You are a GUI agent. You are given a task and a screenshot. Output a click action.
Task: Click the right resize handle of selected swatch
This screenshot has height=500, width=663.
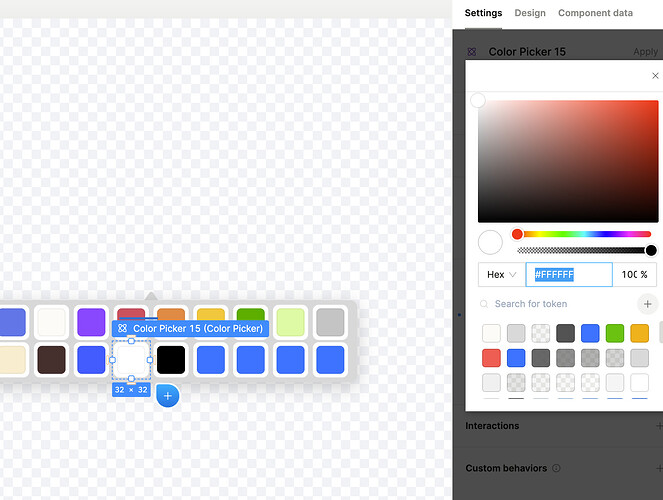click(150, 360)
